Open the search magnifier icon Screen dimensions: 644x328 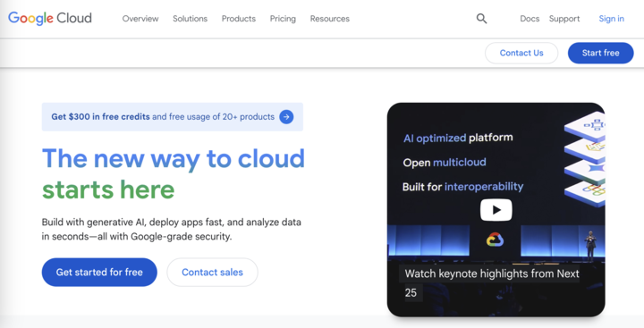[481, 19]
